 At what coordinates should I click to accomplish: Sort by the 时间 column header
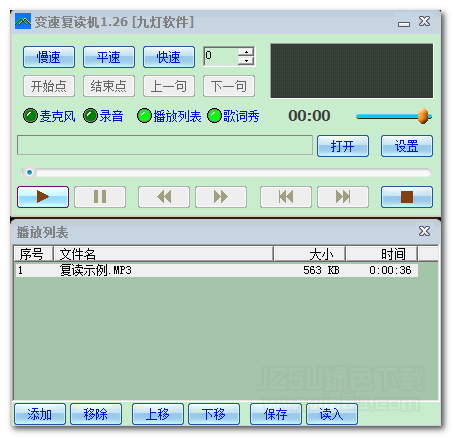[381, 254]
